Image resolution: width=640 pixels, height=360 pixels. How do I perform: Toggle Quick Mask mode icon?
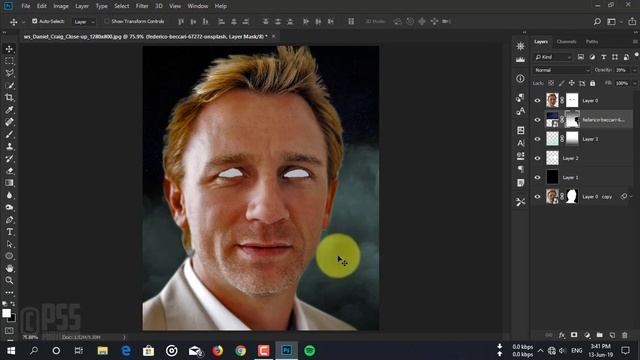(x=9, y=330)
